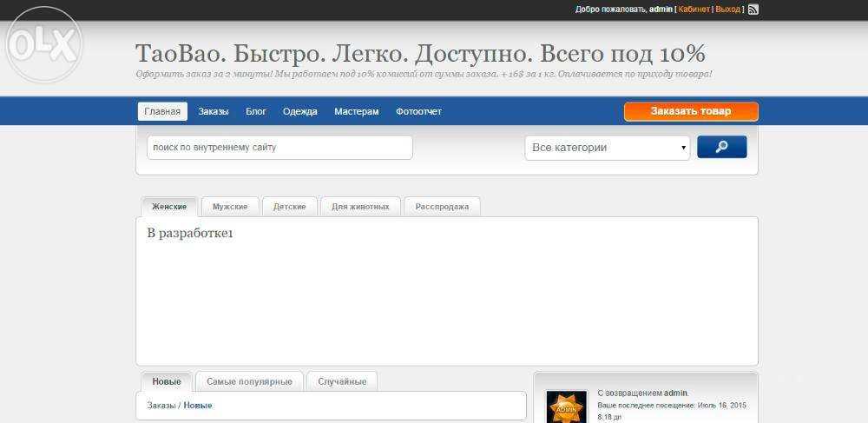Image resolution: width=868 pixels, height=423 pixels.
Task: Open the RSS feed icon
Action: [x=753, y=10]
